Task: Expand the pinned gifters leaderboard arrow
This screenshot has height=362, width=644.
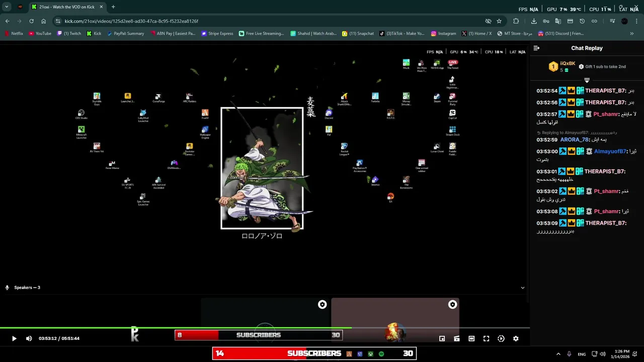Action: tap(587, 80)
